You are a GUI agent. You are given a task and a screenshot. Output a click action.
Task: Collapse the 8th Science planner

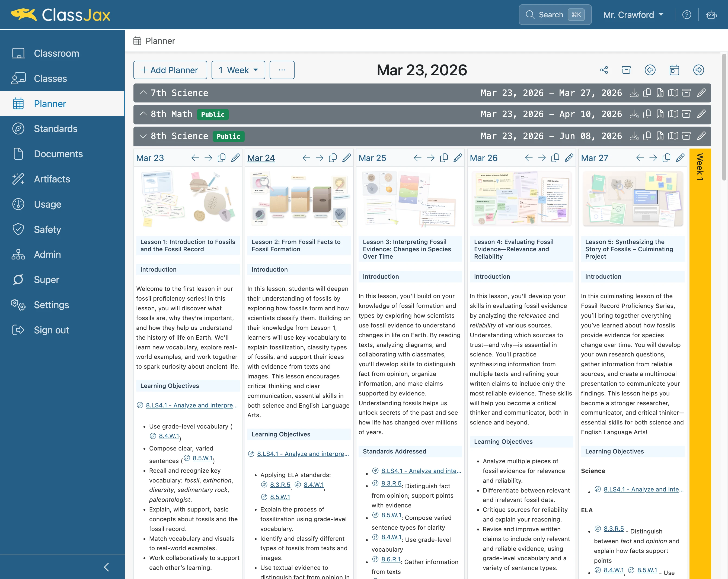coord(143,136)
